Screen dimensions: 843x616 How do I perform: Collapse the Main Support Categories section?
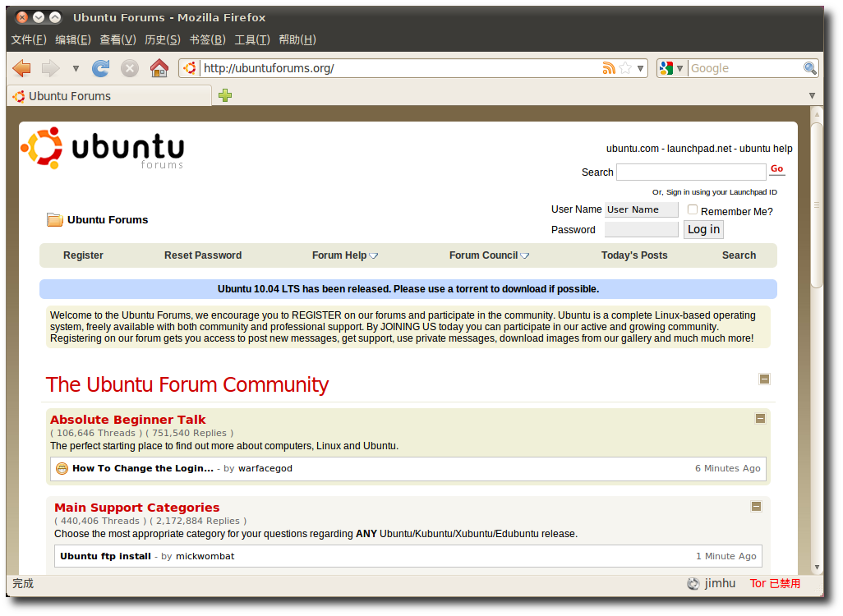coord(756,506)
